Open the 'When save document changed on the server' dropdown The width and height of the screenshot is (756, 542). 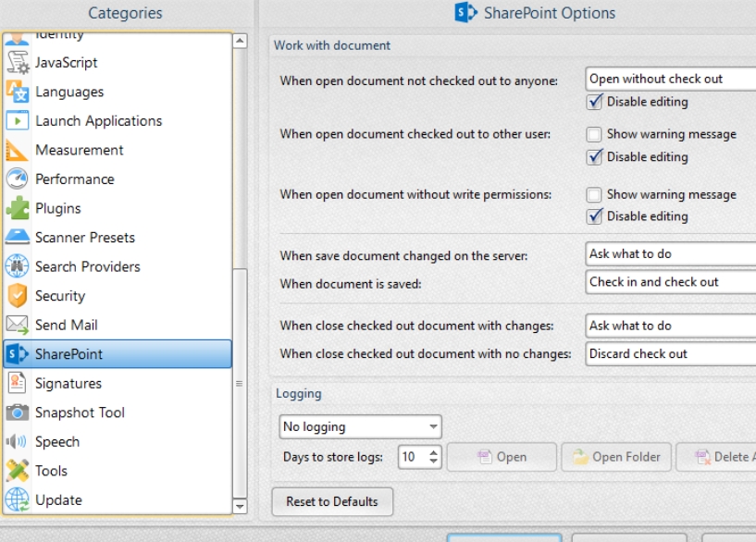click(x=671, y=254)
